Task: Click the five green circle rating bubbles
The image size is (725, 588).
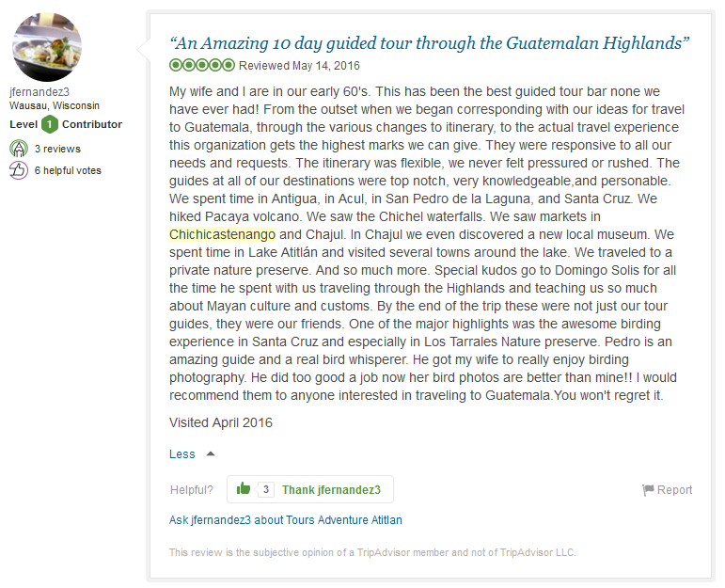Action: [202, 65]
